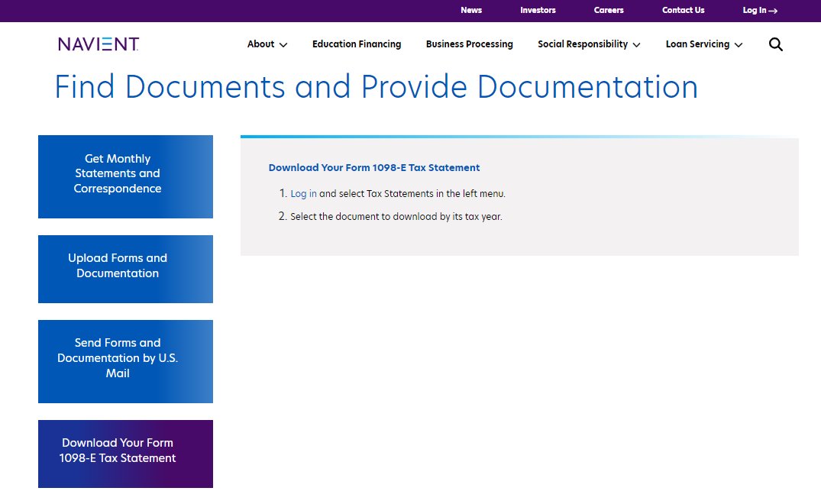Select the News menu item
The image size is (821, 504).
tap(471, 10)
